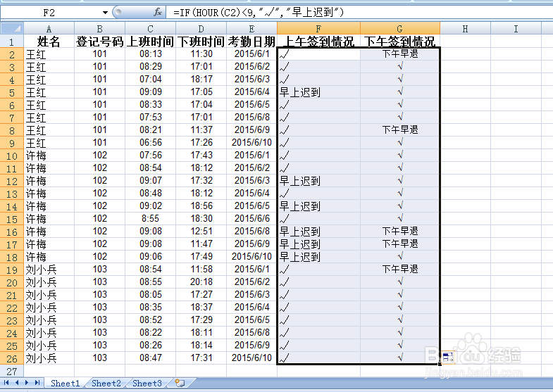553x392 pixels.
Task: Select cell with time 06:56
Action: point(150,143)
